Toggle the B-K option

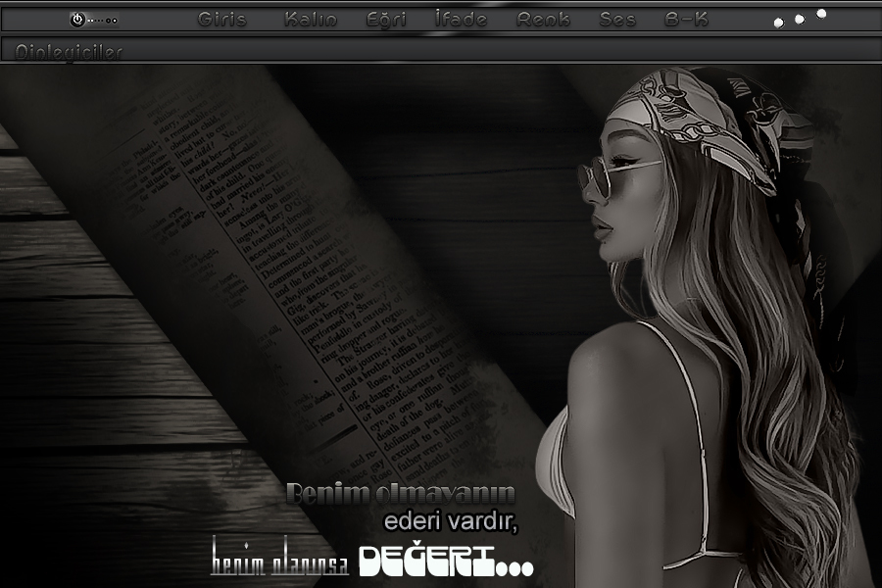point(686,20)
